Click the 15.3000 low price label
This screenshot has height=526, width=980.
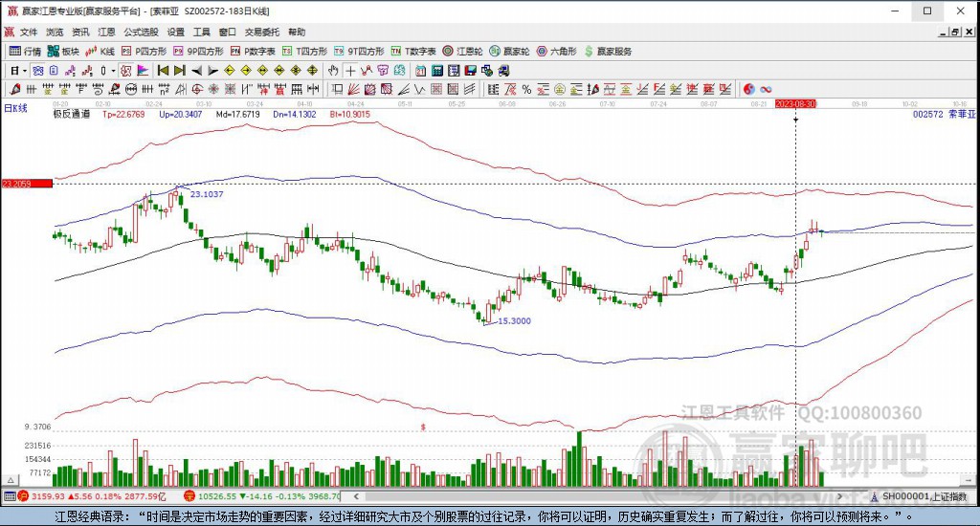click(514, 321)
